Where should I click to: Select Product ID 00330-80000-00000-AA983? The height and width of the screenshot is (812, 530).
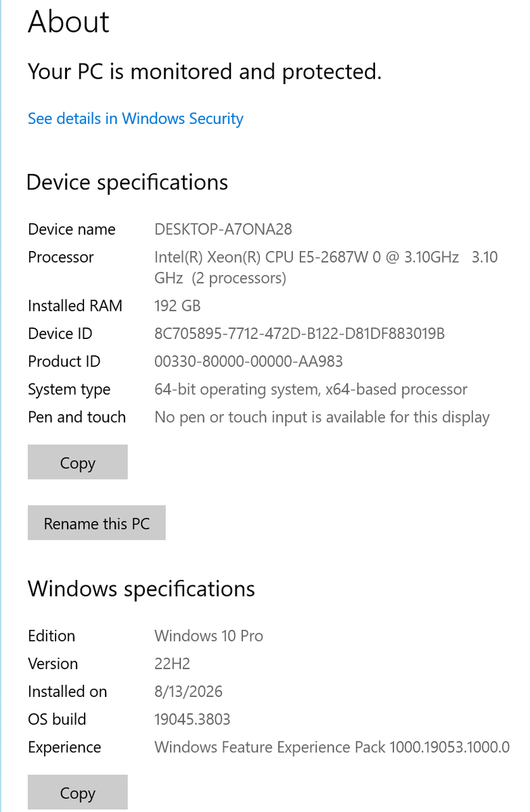pos(248,361)
